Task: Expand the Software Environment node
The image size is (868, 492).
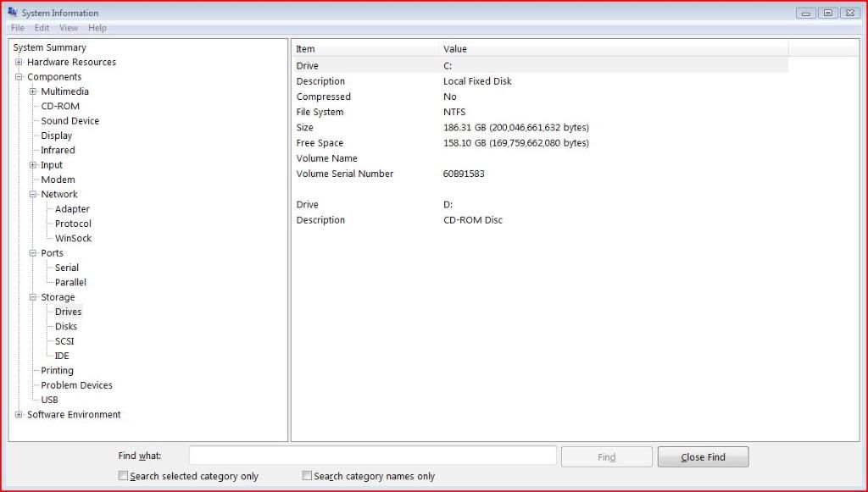Action: pos(19,415)
